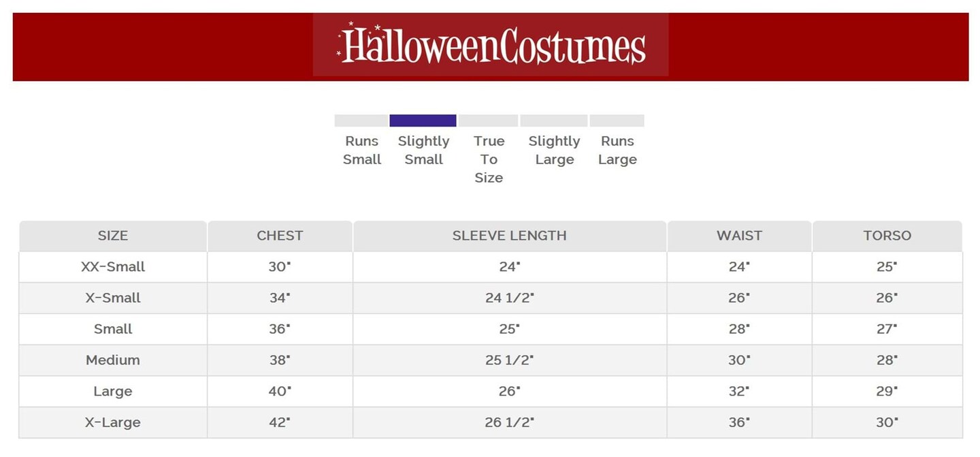Viewport: 980px width, 457px height.
Task: Select the XX-Small size row
Action: click(x=113, y=267)
